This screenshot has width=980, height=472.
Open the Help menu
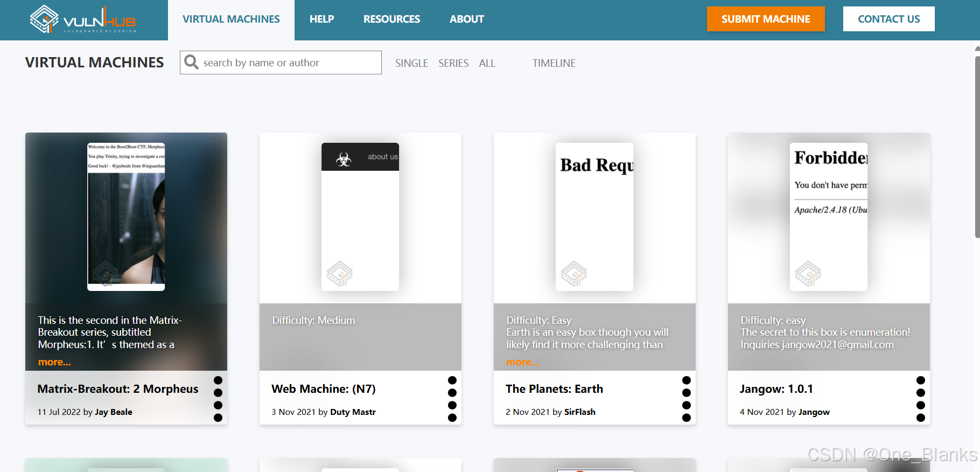(321, 19)
